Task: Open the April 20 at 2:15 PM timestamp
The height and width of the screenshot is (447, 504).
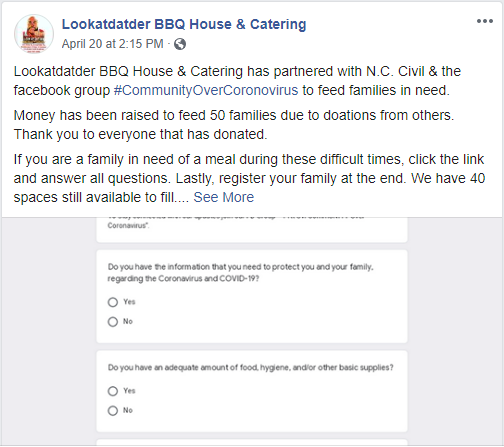Action: pyautogui.click(x=113, y=44)
